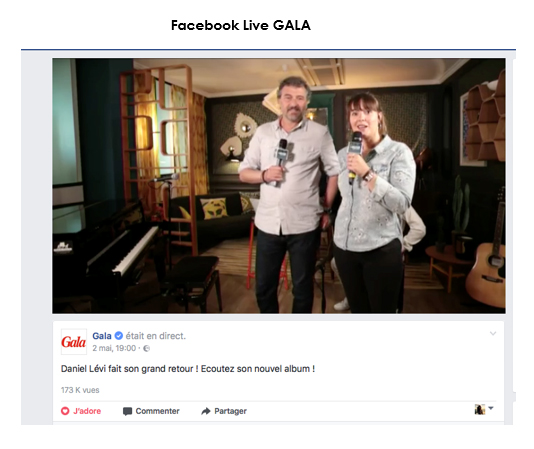
Task: Click the Gala verified badge icon
Action: [x=119, y=336]
